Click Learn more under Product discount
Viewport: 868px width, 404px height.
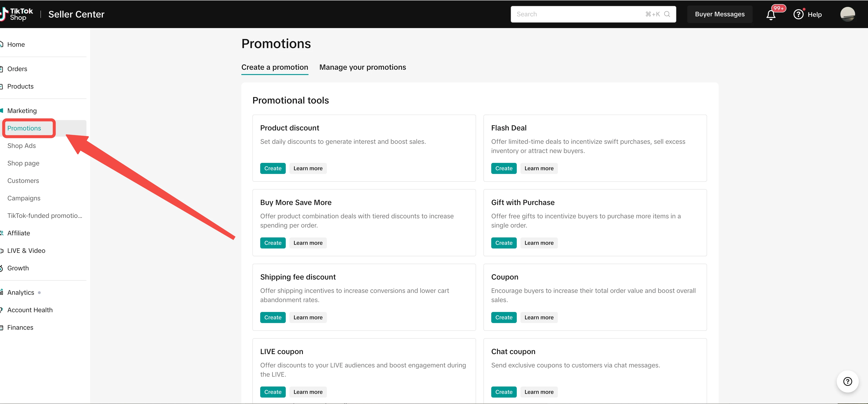[x=308, y=168]
